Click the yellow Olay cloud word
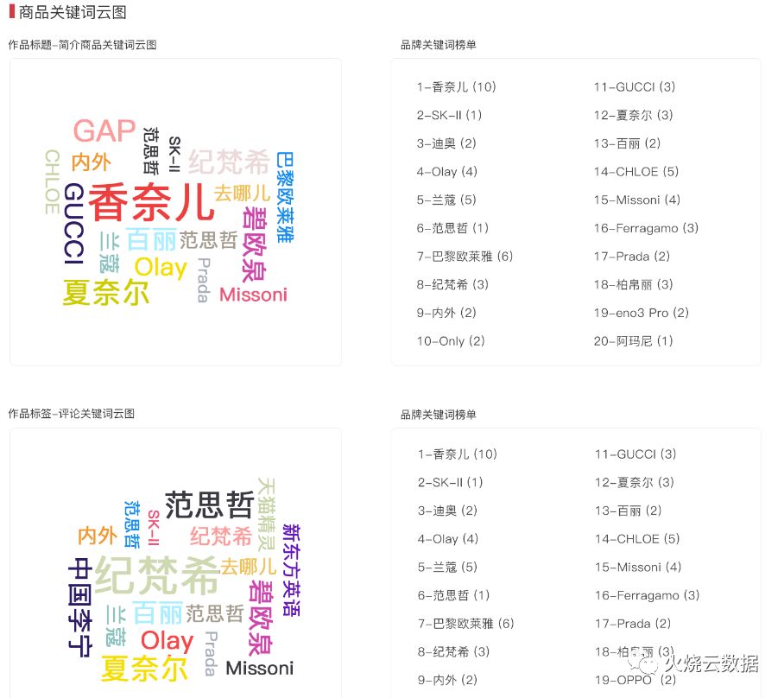 161,268
